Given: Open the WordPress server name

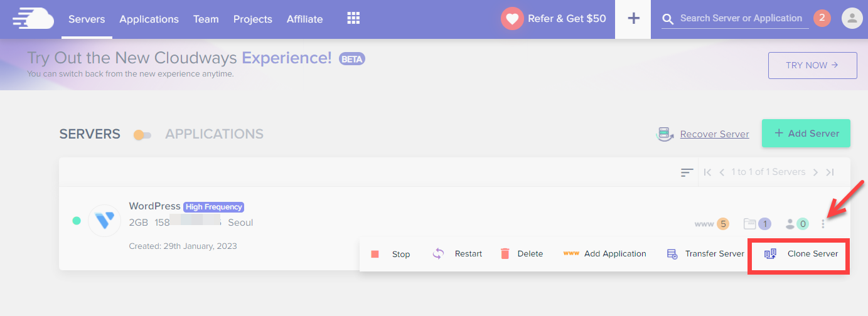Looking at the screenshot, I should coord(154,206).
